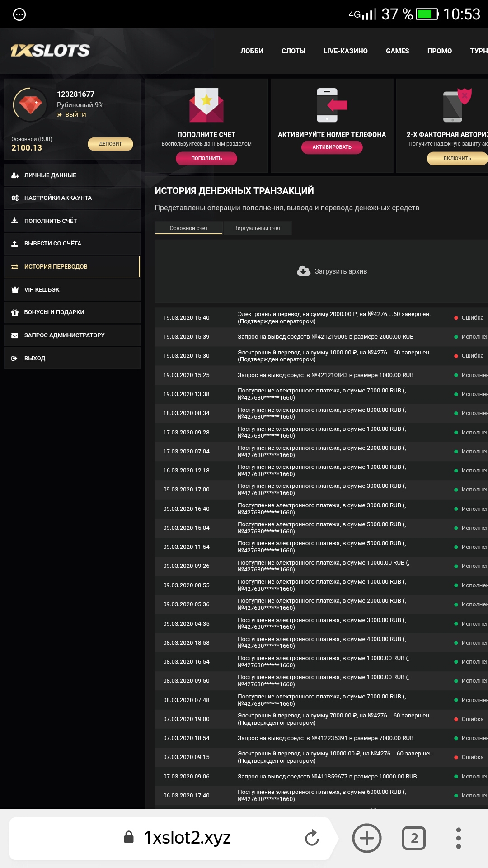This screenshot has height=868, width=488.
Task: Reload the page with the refresh icon
Action: [x=312, y=838]
